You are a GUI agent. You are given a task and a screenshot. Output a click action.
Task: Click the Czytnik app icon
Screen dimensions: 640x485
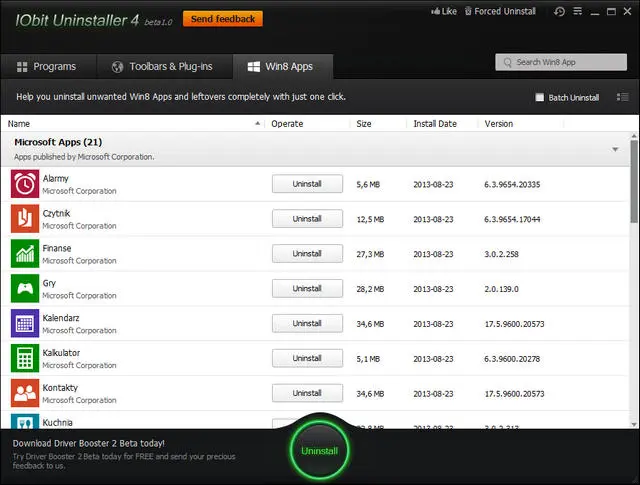25,218
